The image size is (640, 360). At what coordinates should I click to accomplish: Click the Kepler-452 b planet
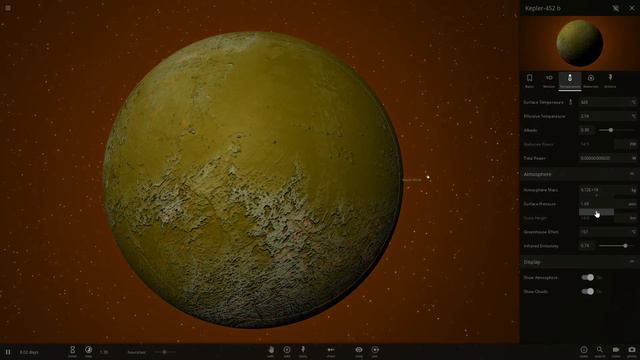click(253, 180)
